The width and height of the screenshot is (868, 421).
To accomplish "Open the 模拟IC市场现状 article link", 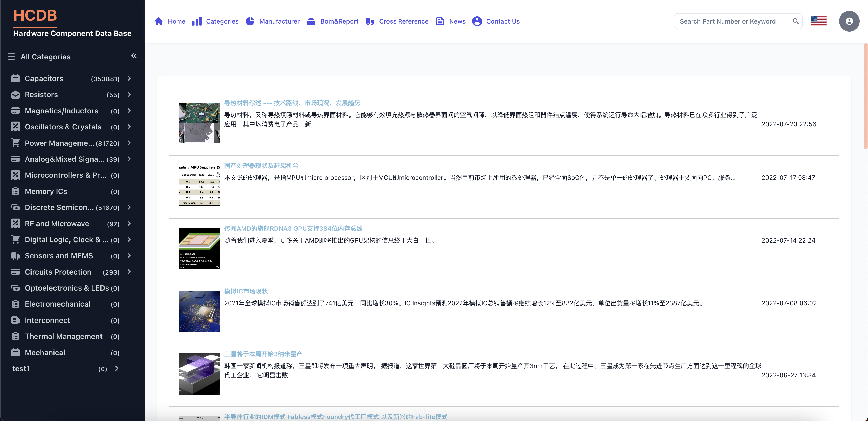I will [246, 291].
